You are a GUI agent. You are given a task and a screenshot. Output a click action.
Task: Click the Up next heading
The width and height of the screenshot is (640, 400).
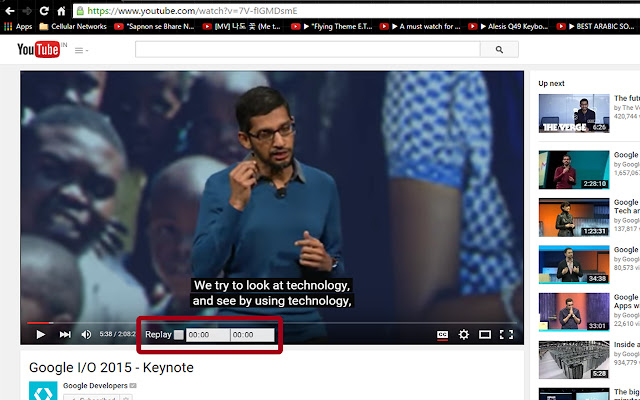[551, 84]
